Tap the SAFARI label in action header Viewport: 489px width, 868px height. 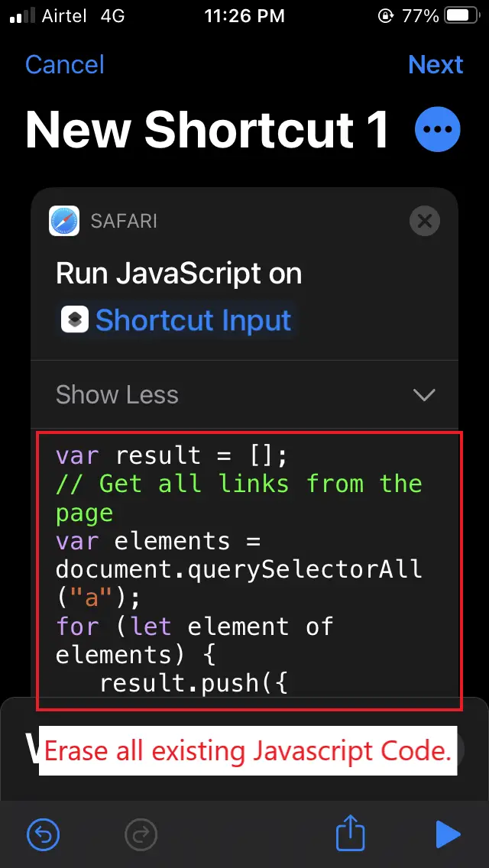click(x=124, y=222)
